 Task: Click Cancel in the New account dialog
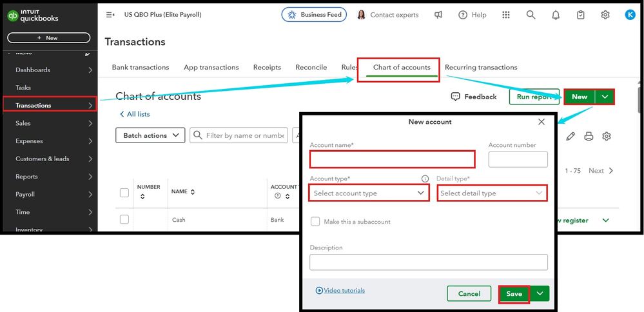pyautogui.click(x=469, y=293)
